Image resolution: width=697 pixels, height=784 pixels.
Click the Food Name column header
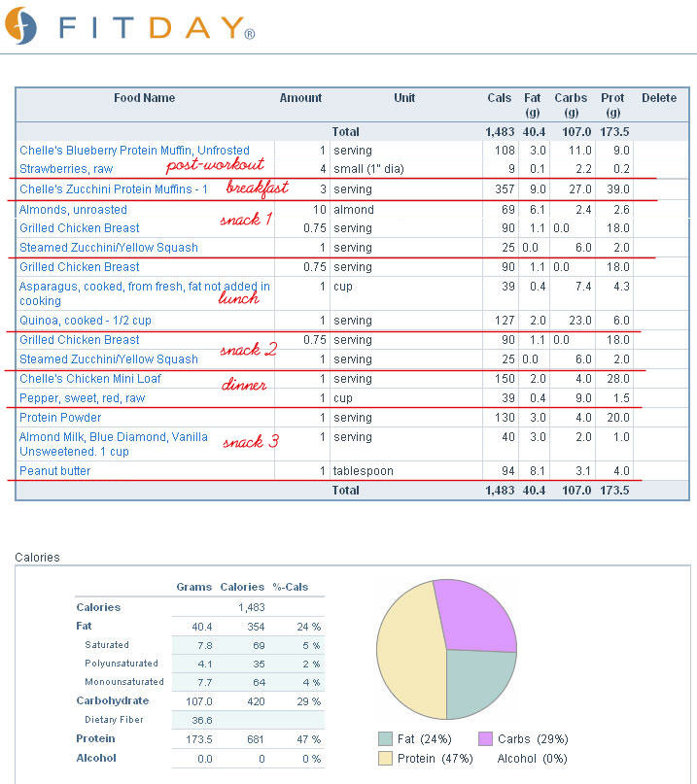(x=144, y=98)
